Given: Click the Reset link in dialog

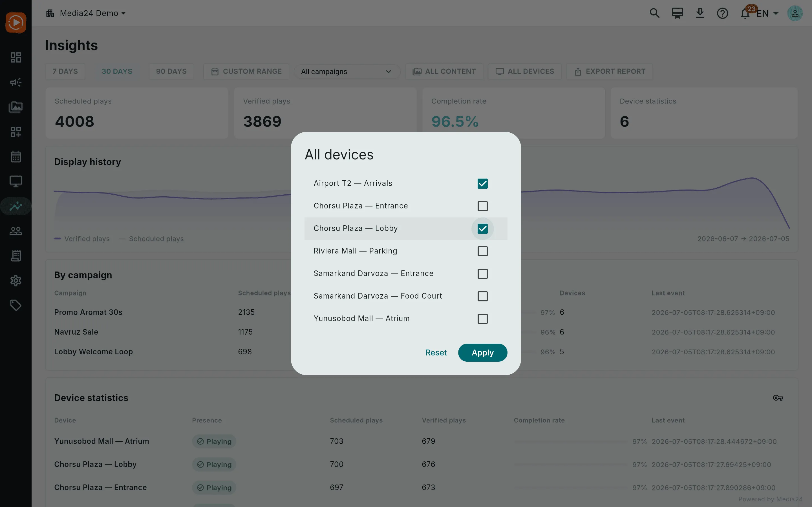Looking at the screenshot, I should 436,353.
